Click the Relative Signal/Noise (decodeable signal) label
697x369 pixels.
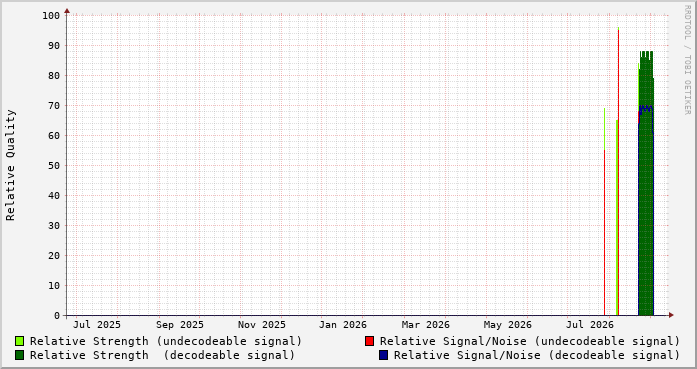537,355
